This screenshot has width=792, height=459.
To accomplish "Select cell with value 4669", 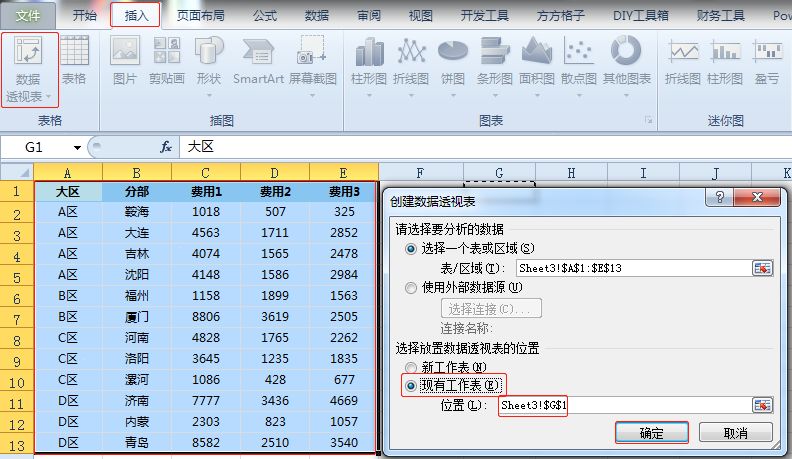I will click(344, 401).
